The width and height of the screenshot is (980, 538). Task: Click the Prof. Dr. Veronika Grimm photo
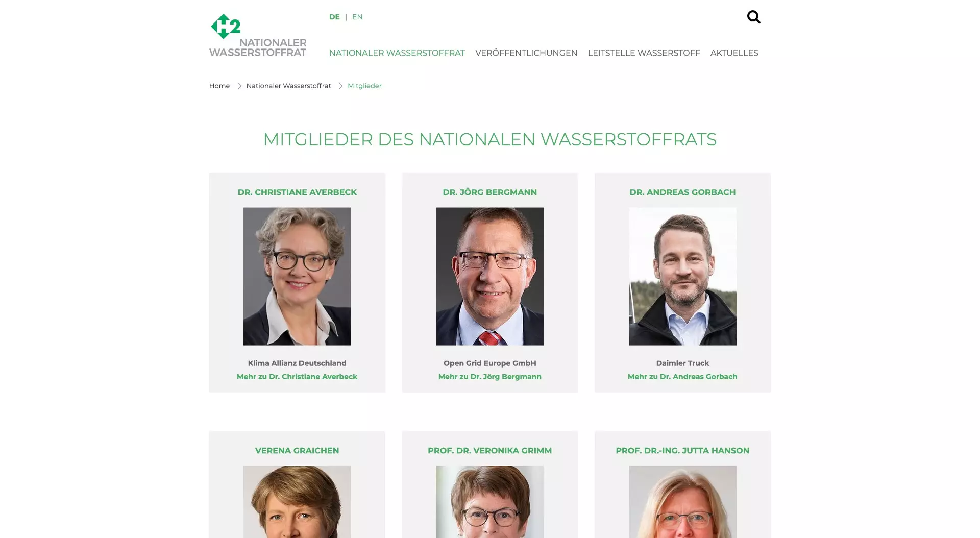[490, 502]
